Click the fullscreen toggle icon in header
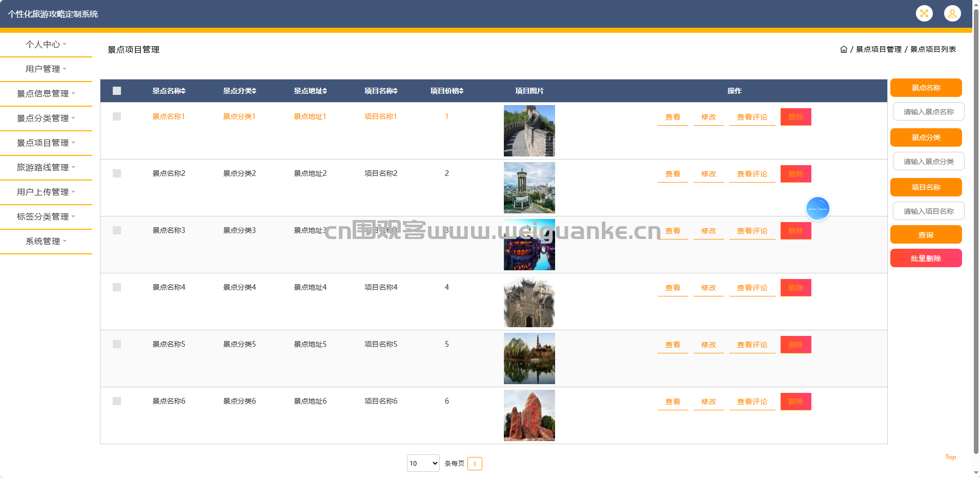The height and width of the screenshot is (478, 980). click(x=924, y=14)
